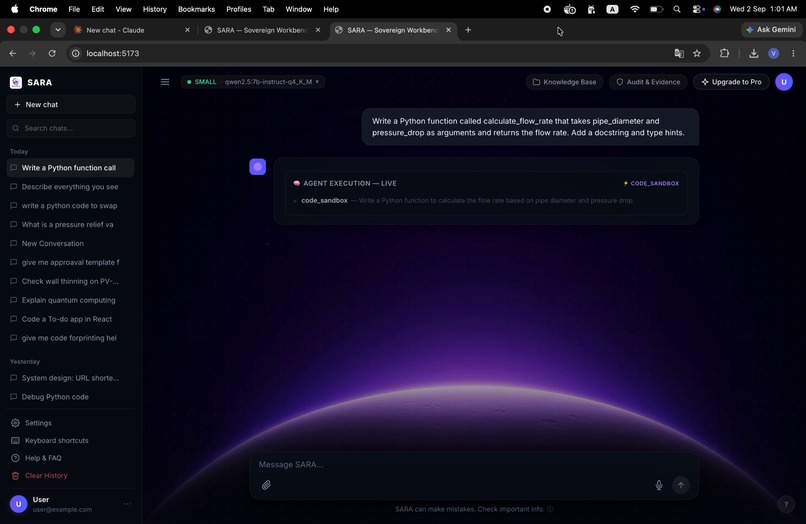Screen dimensions: 806x524
Task: Open chat 'System design: URL shorte...'
Action: coord(70,378)
